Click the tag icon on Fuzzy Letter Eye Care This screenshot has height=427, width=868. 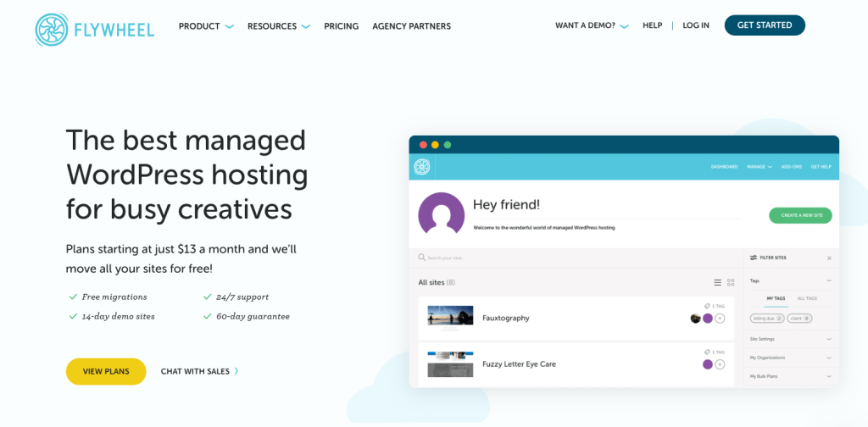pyautogui.click(x=707, y=352)
